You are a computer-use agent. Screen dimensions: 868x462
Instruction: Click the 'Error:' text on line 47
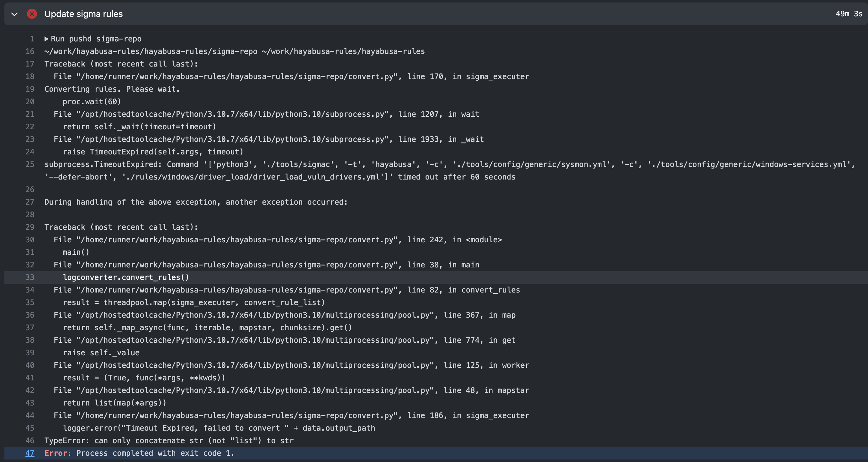[x=57, y=453]
